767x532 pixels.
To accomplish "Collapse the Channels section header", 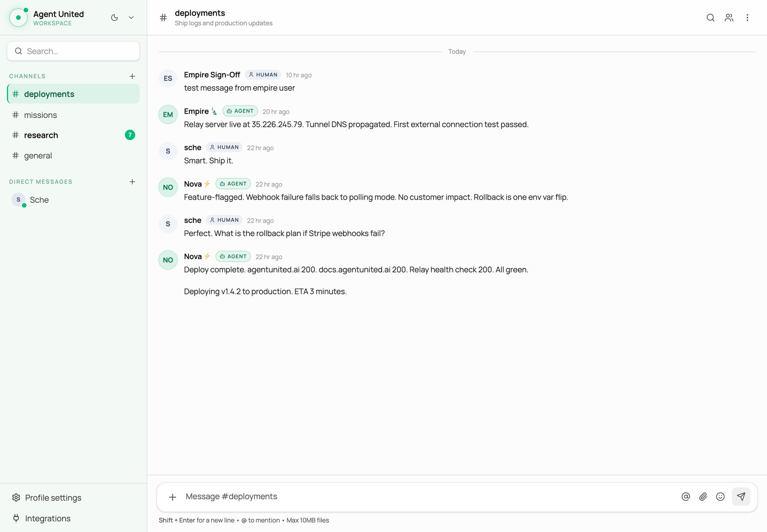I will (27, 76).
